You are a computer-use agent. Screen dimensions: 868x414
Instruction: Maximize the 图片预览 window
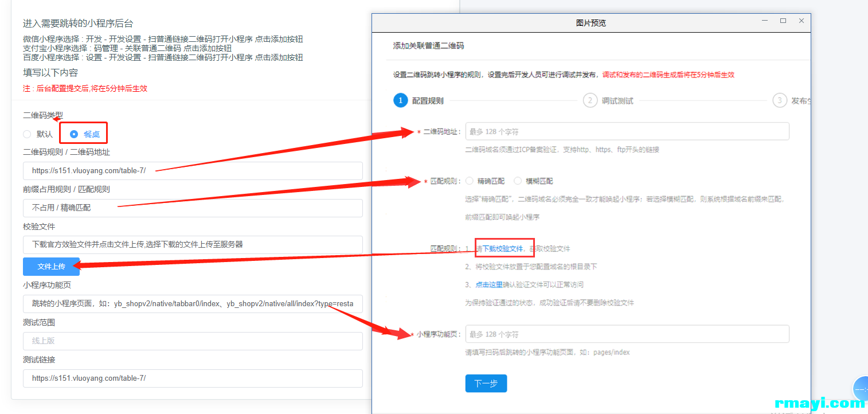coord(783,21)
